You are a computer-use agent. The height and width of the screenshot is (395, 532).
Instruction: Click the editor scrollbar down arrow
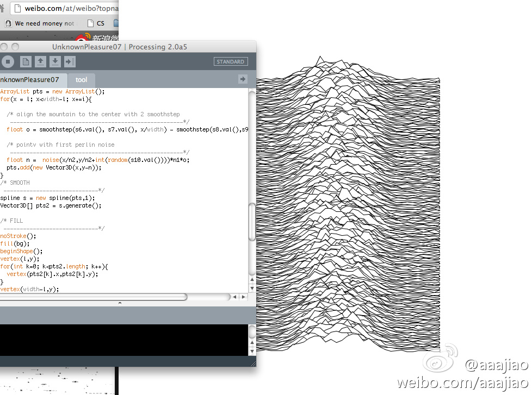[252, 289]
